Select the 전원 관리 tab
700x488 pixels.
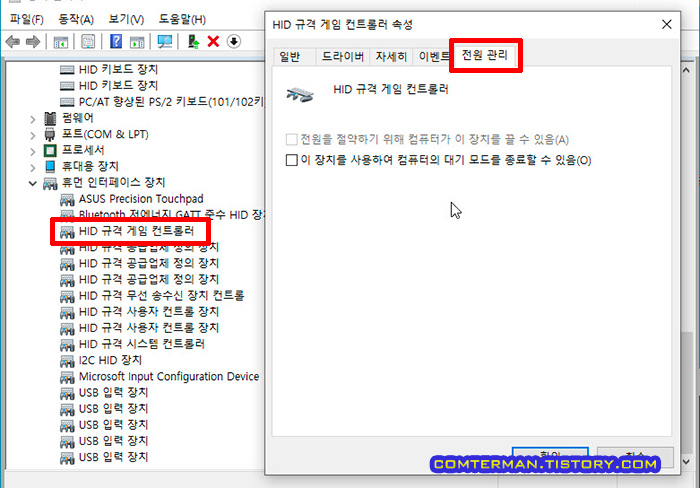point(485,55)
